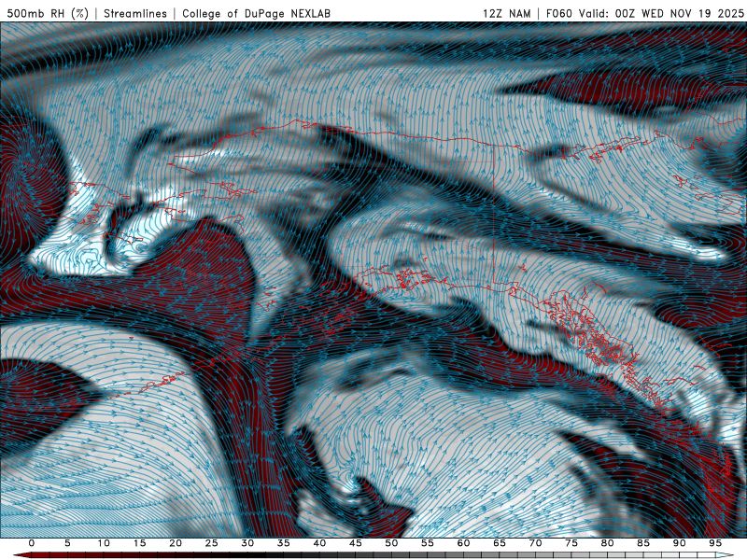This screenshot has height=560, width=747.
Task: Click the "60" value on color scale
Action: [x=463, y=543]
